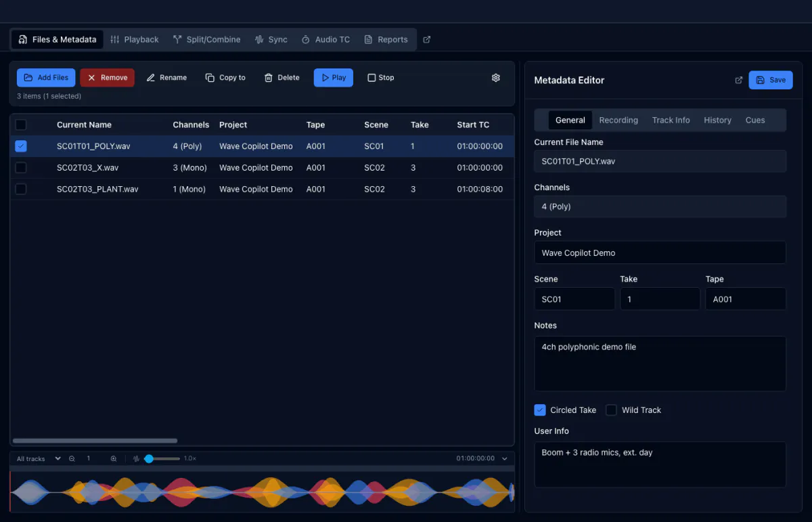Edit the Tape input field

746,299
